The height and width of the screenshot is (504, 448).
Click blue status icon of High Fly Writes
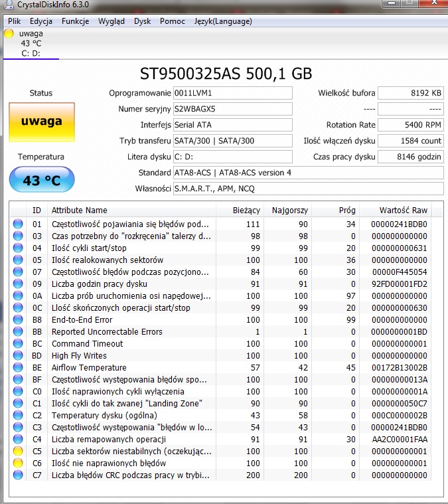pos(18,355)
